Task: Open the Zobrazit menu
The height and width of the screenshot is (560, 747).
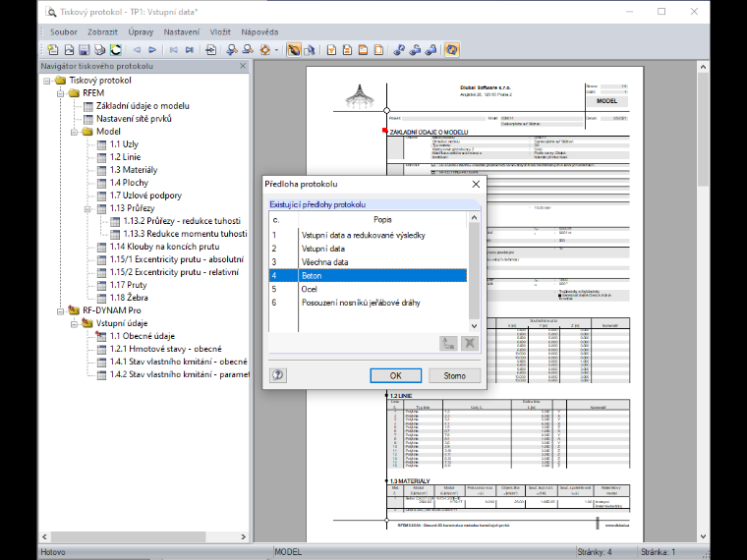Action: click(x=102, y=31)
